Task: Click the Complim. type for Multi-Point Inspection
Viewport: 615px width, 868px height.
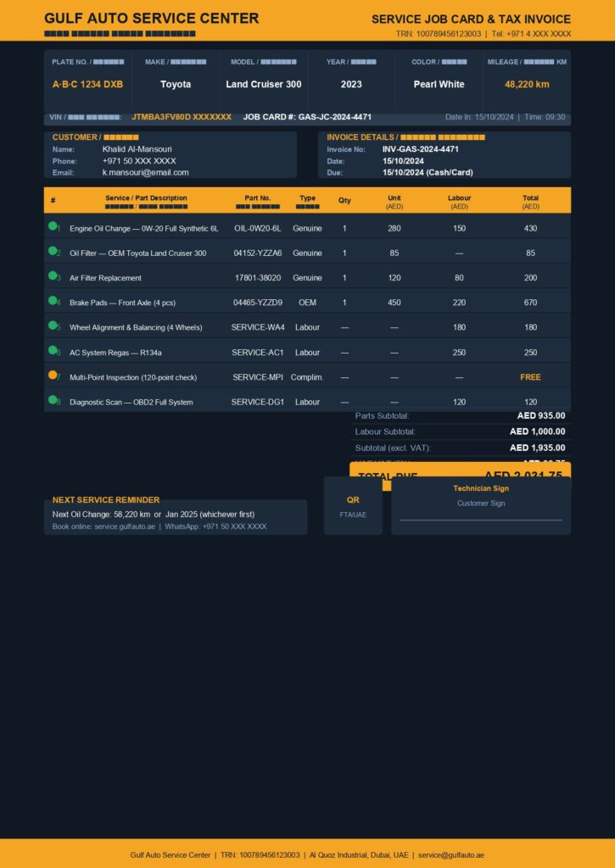Action: (x=307, y=377)
